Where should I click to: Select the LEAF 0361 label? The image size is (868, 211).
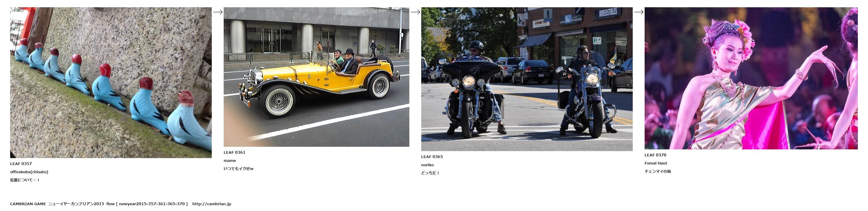(234, 152)
